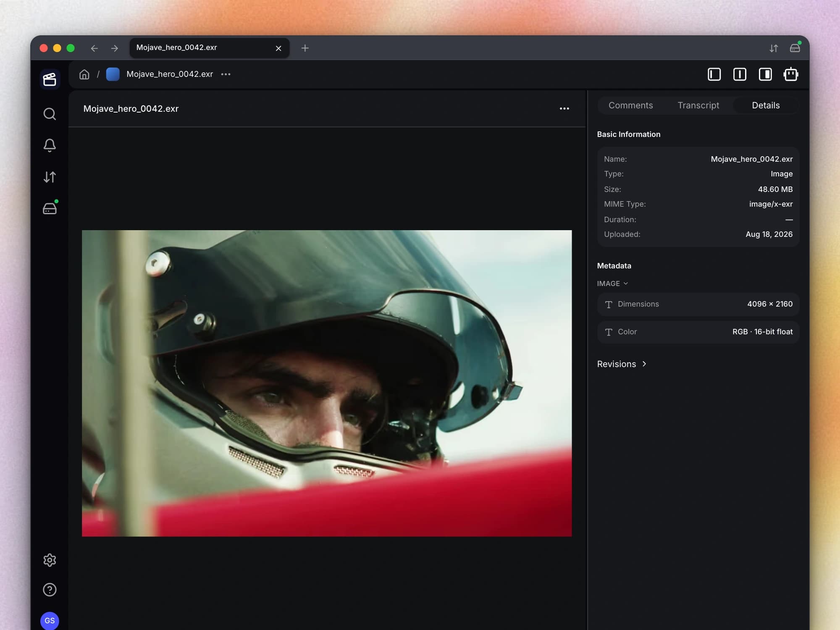Click the Metadata section heading
The width and height of the screenshot is (840, 630).
pyautogui.click(x=614, y=266)
